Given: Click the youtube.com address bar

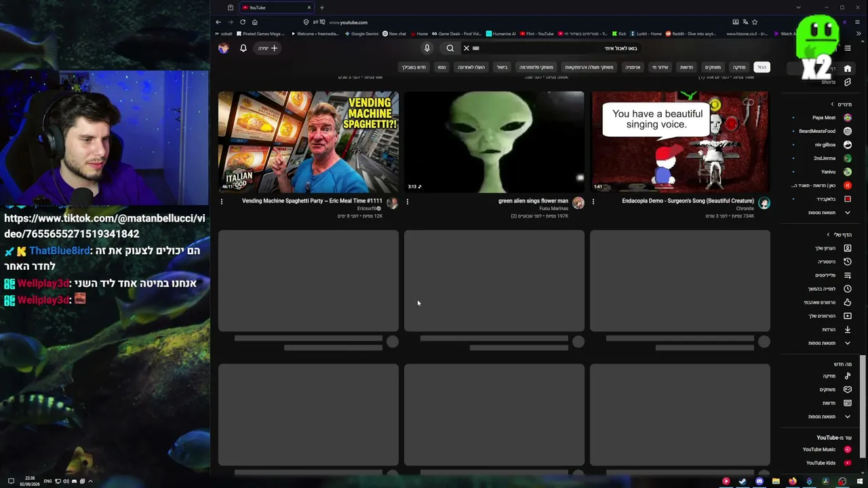Looking at the screenshot, I should point(515,22).
